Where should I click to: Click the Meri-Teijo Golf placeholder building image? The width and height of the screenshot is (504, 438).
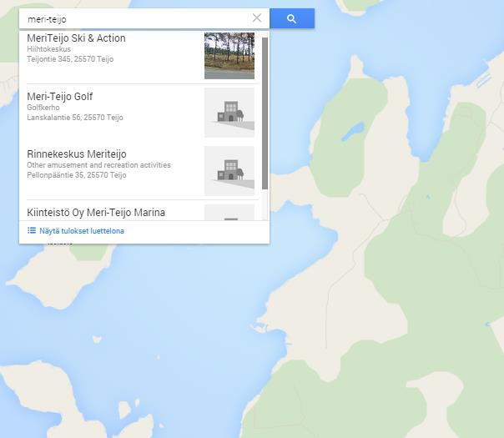229,113
